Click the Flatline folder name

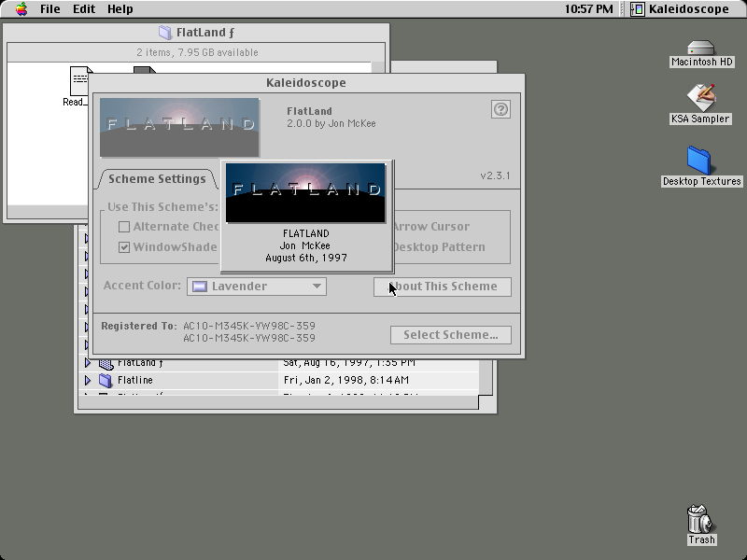[x=135, y=380]
